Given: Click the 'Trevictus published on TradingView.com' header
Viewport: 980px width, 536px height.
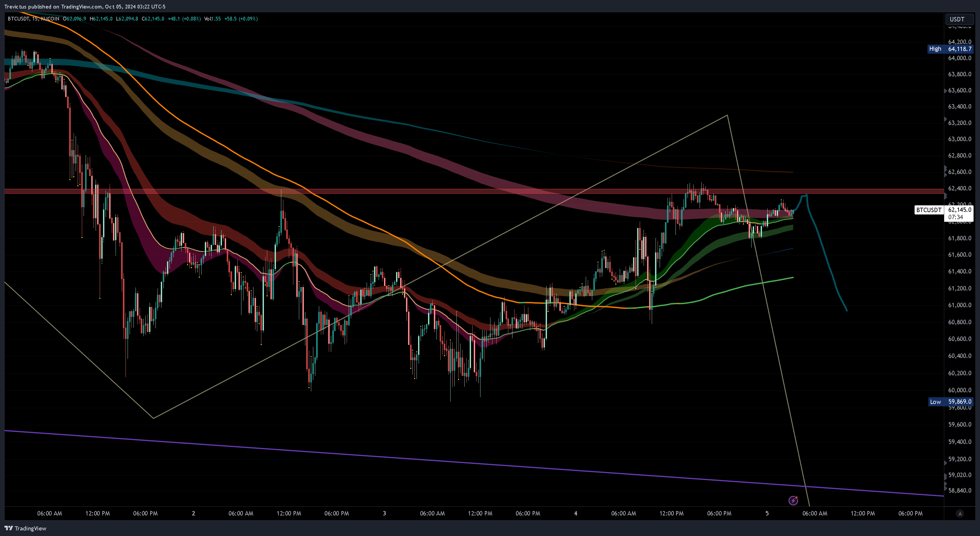Looking at the screenshot, I should point(84,6).
